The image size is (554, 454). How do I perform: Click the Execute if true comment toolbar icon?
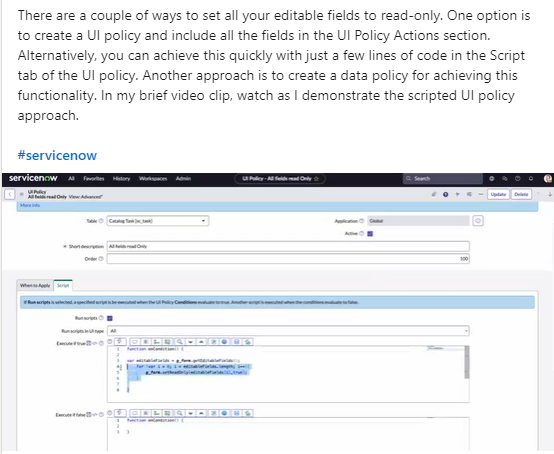pos(135,342)
